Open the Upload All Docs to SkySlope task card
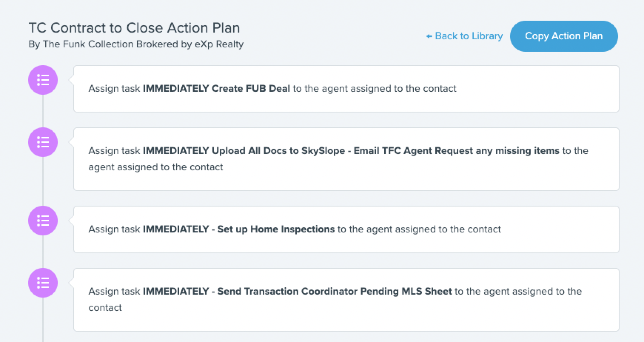644x342 pixels. point(346,159)
